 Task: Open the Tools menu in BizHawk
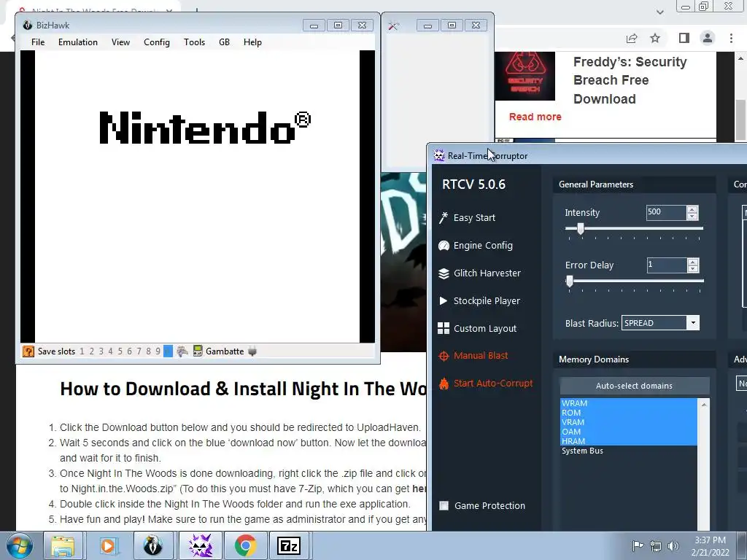point(194,42)
